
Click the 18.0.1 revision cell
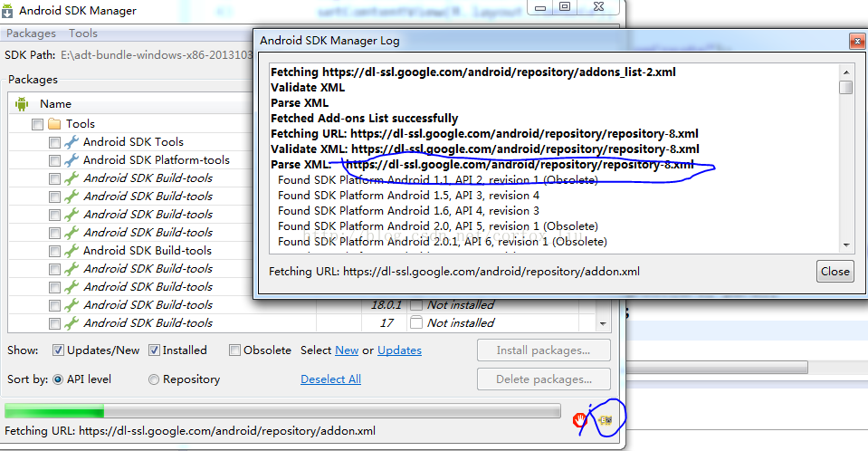[x=386, y=304]
